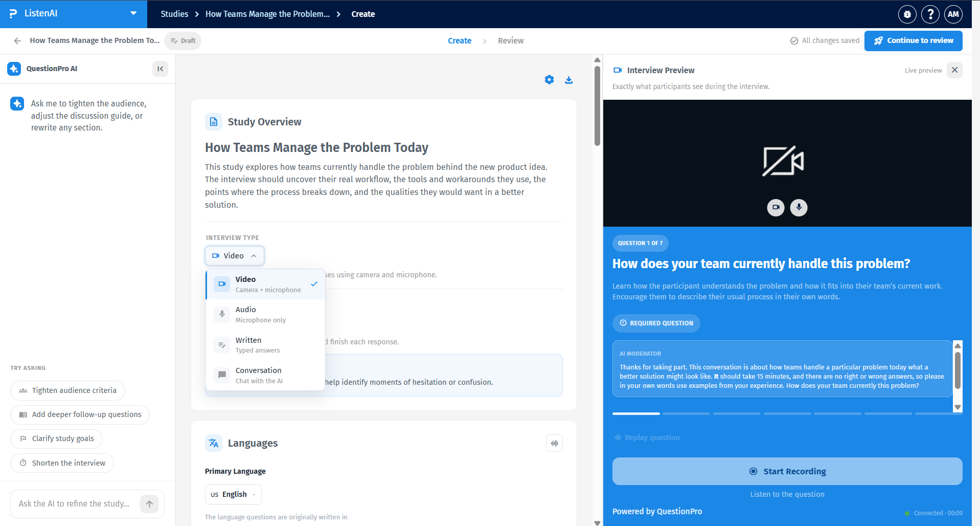Select the Video camera + microphone option

265,284
